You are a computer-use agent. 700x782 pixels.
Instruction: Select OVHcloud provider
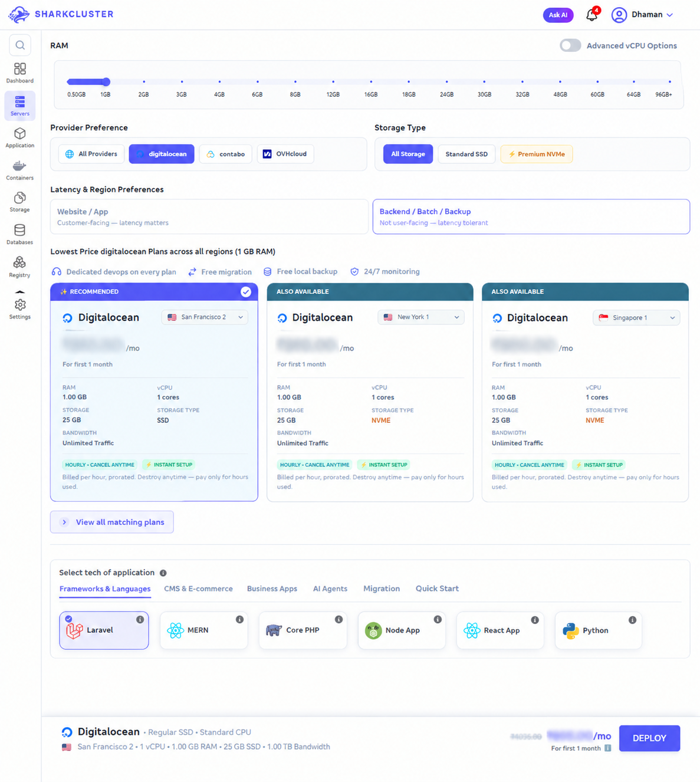(285, 154)
